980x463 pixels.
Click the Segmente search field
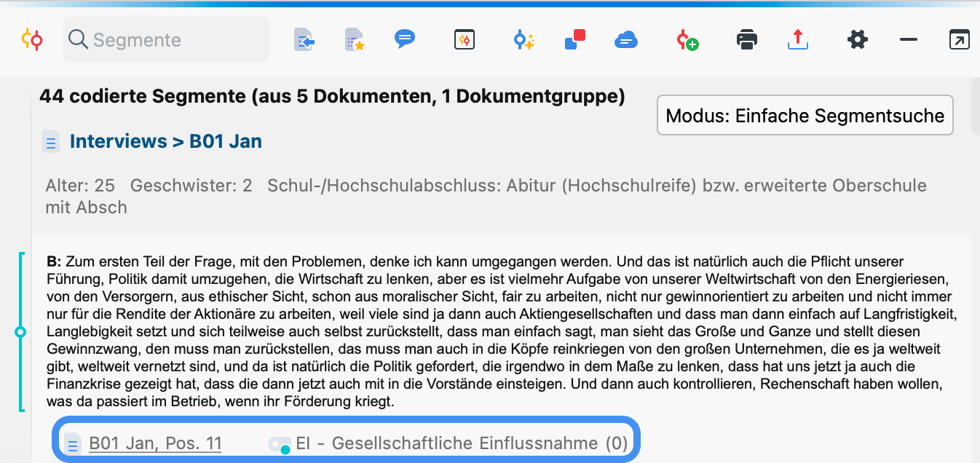coord(166,39)
